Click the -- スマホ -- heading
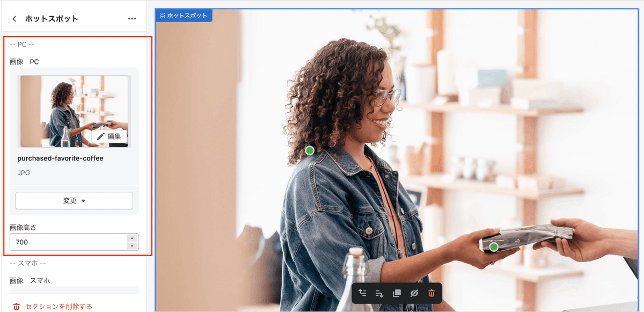Image resolution: width=644 pixels, height=312 pixels. pyautogui.click(x=28, y=263)
